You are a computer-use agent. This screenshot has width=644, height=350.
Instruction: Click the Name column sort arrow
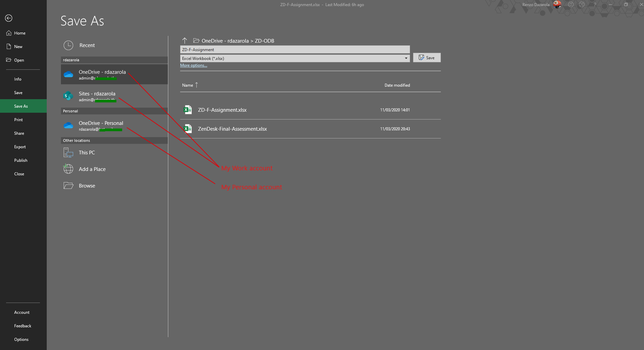pos(196,85)
